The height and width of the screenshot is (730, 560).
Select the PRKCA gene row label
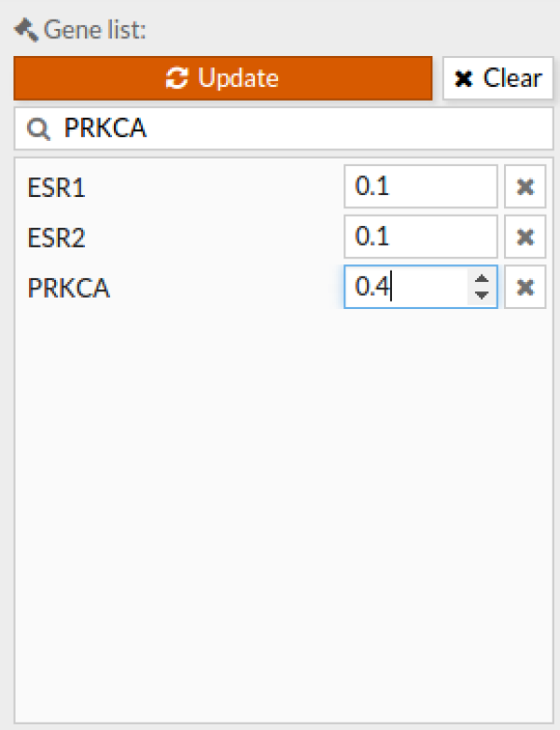coord(68,288)
